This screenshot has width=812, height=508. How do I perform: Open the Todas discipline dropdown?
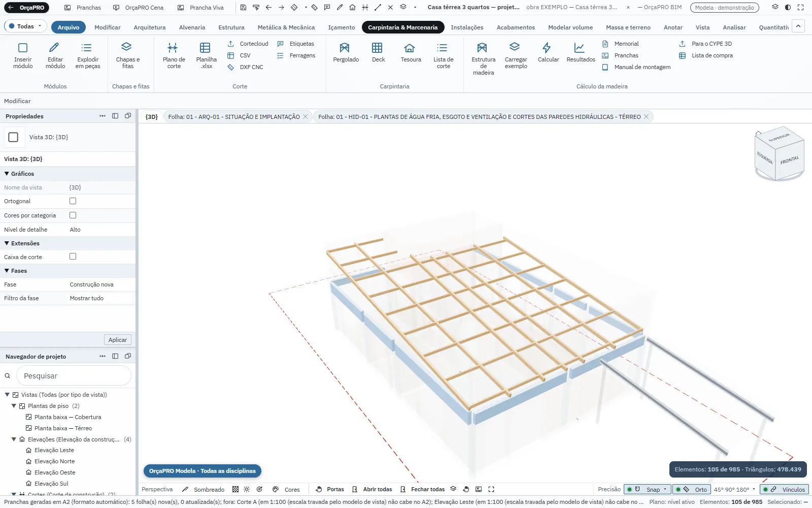(x=25, y=26)
